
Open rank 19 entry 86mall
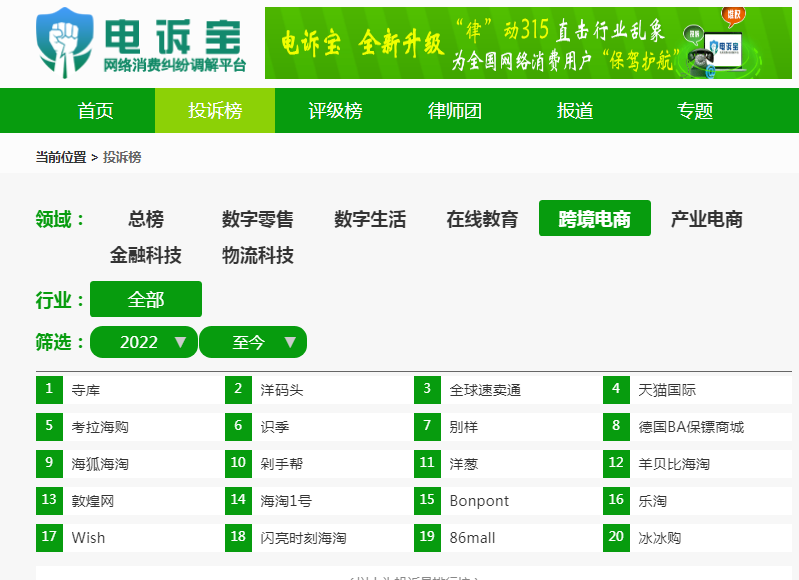tap(472, 538)
